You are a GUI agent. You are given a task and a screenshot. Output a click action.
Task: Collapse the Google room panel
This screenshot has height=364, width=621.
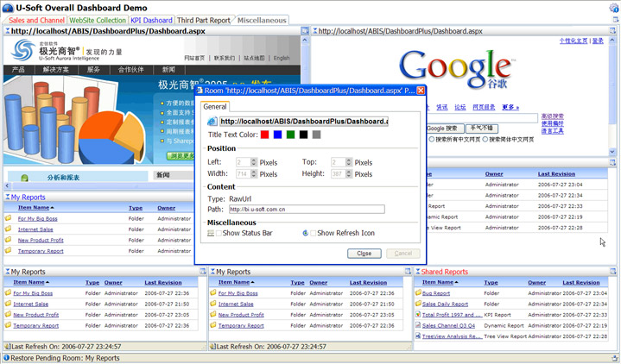point(315,31)
